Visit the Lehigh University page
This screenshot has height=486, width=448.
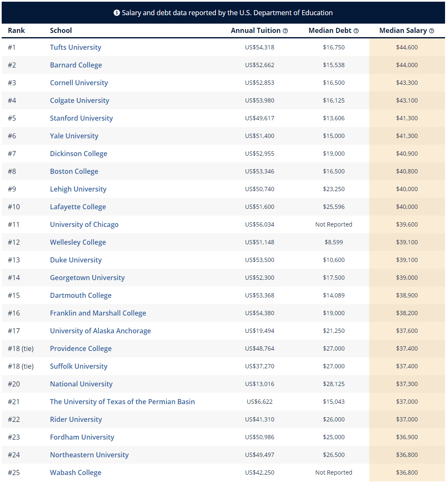[x=78, y=189]
